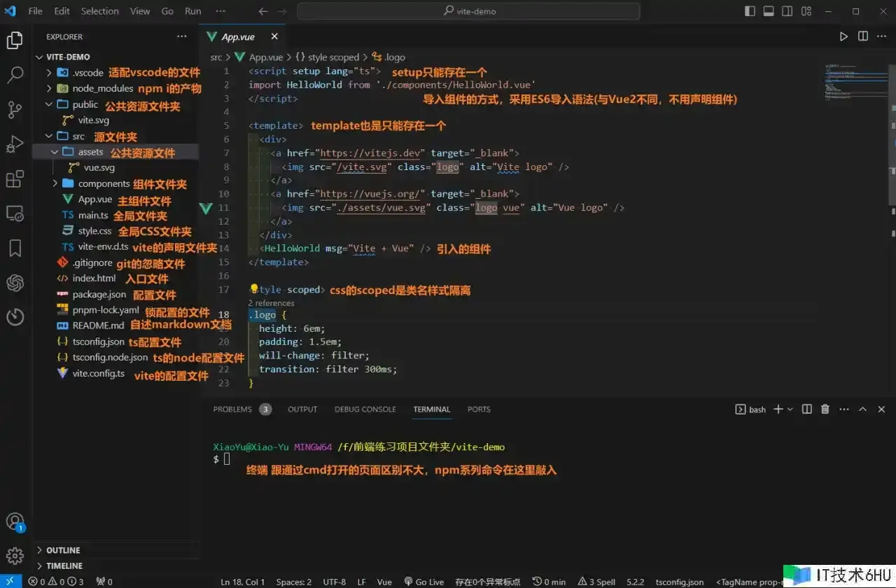Click the Explorer more actions ellipsis
The height and width of the screenshot is (588, 896).
(x=182, y=36)
